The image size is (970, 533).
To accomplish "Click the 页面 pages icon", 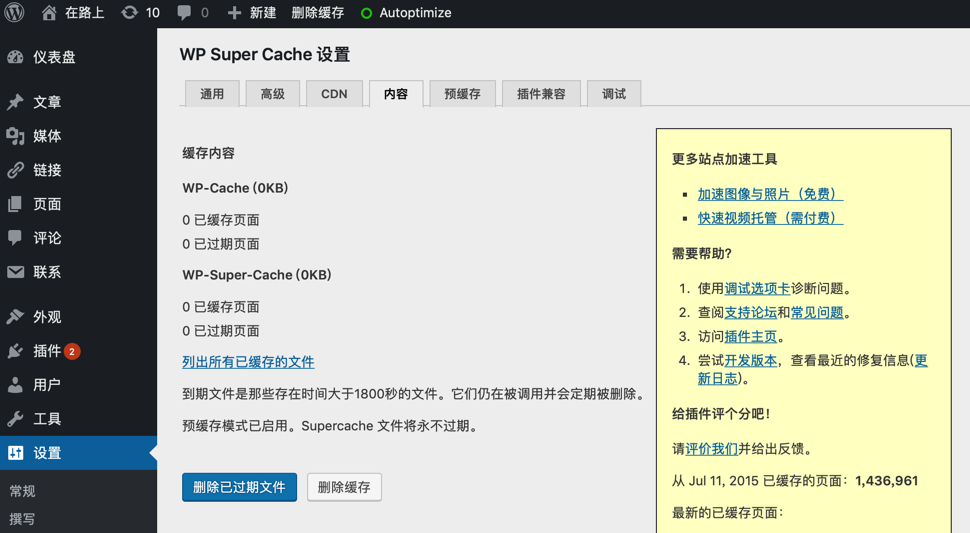I will tap(15, 204).
